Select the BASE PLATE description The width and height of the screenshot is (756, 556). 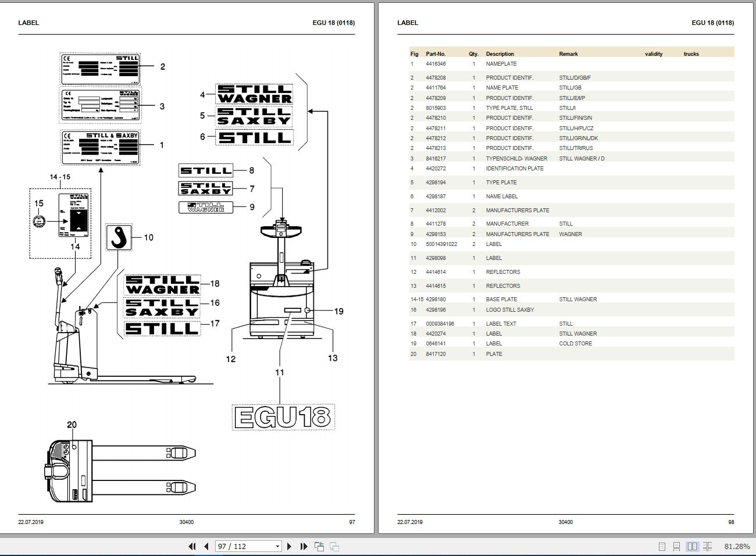501,300
